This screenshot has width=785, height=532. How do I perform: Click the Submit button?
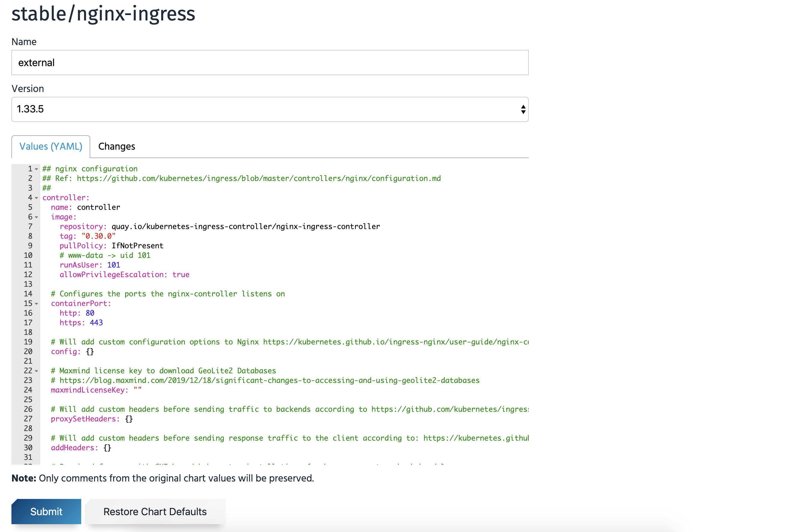(x=46, y=511)
